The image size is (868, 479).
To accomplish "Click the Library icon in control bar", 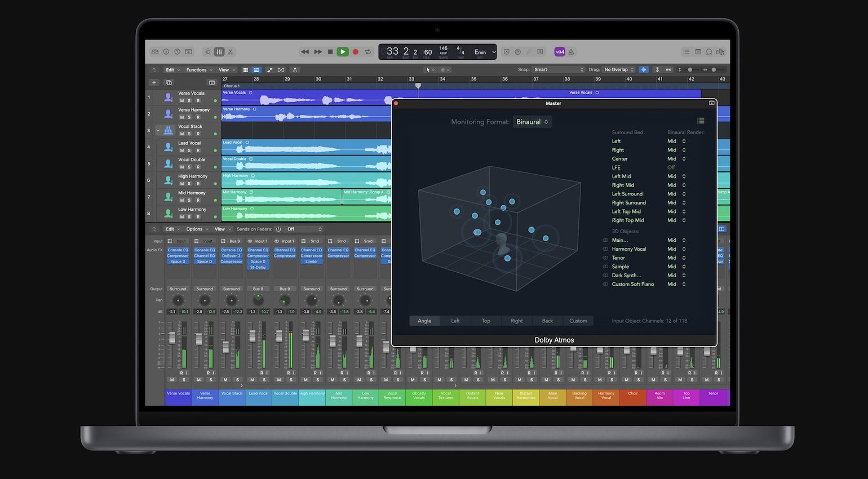I will [155, 52].
